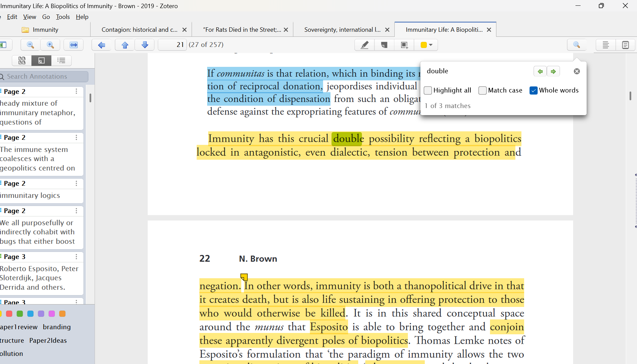Toggle the notes pane button
This screenshot has width=637, height=364.
[x=626, y=45]
